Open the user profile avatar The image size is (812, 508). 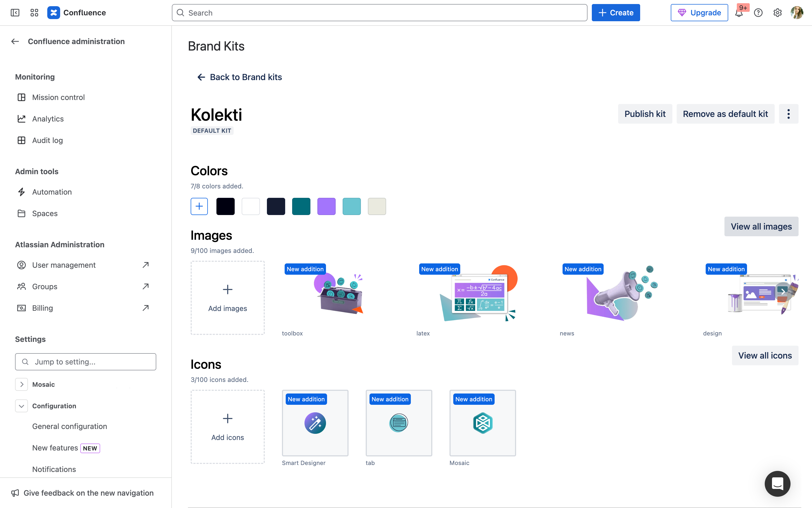click(797, 13)
